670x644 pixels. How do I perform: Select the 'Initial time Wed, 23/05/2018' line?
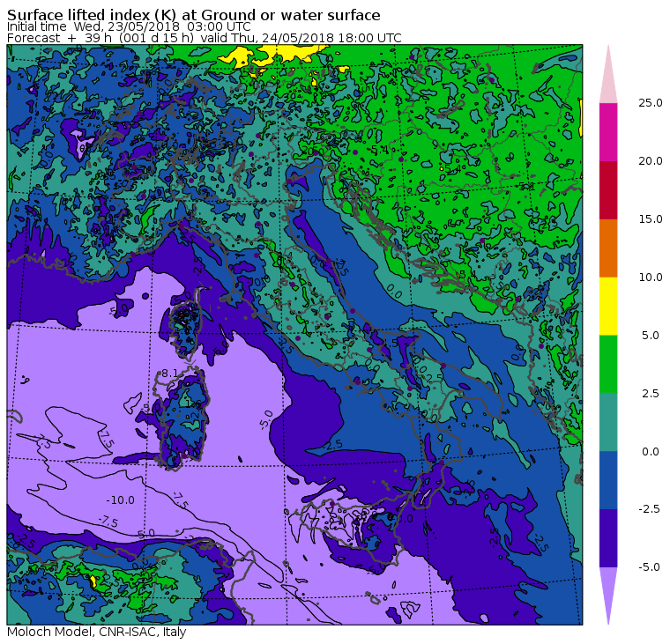coord(129,26)
